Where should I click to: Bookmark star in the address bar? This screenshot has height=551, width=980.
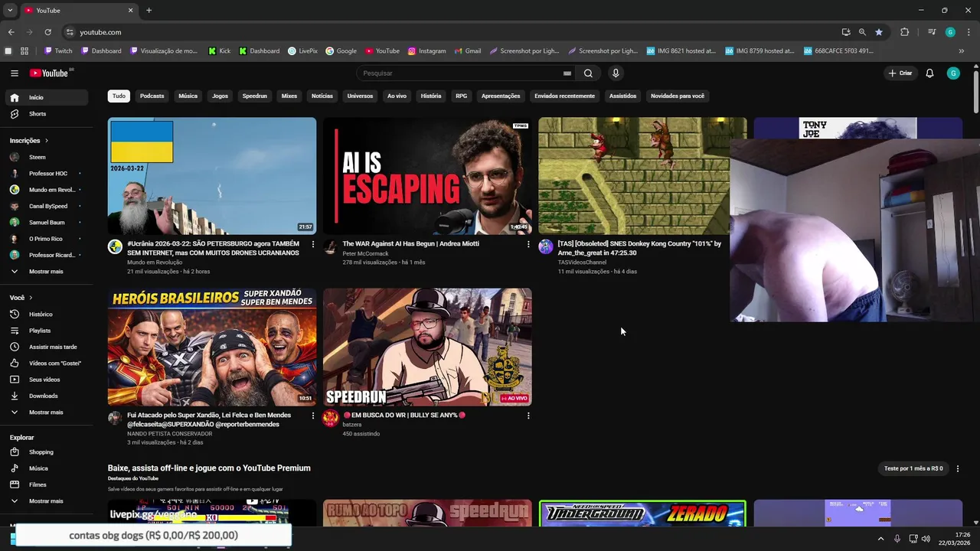(x=879, y=32)
